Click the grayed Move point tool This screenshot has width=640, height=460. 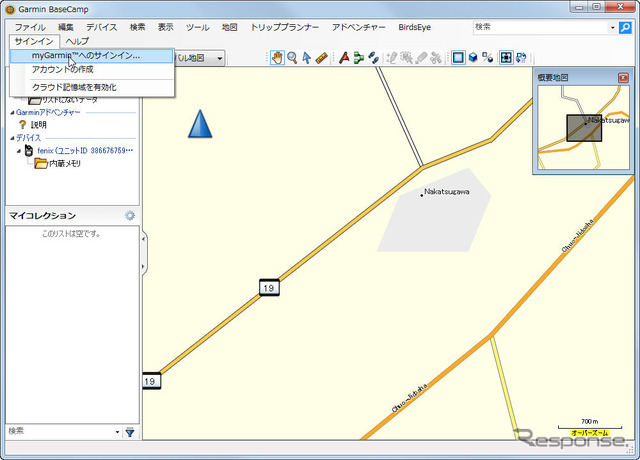(406, 58)
